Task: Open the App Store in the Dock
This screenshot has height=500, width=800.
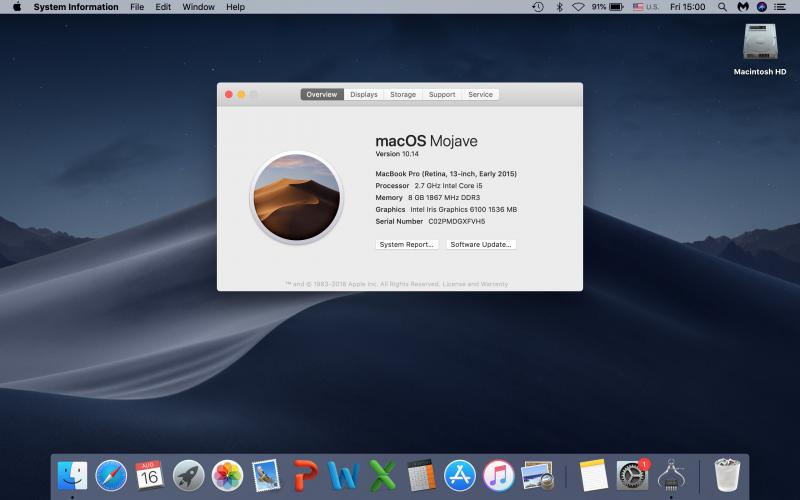Action: click(x=460, y=476)
